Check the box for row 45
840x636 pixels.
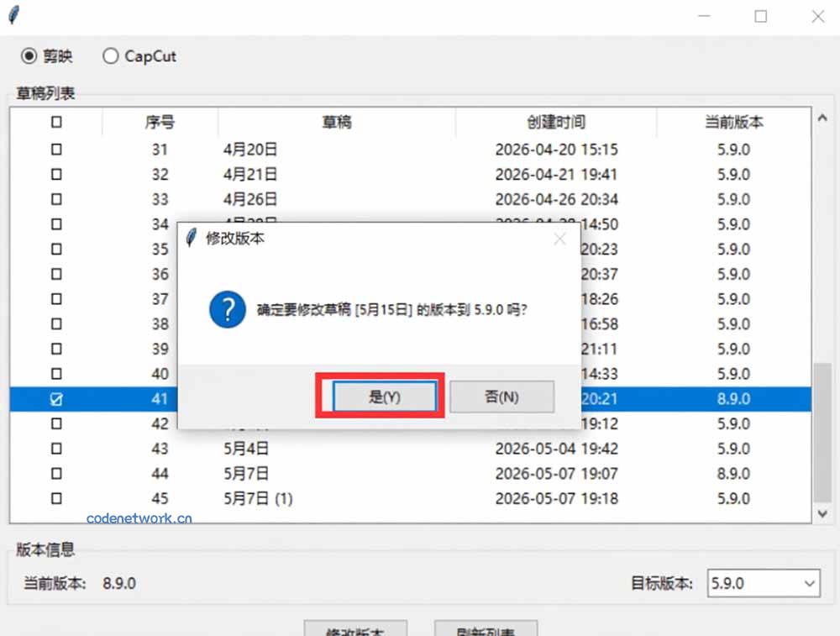(x=56, y=498)
